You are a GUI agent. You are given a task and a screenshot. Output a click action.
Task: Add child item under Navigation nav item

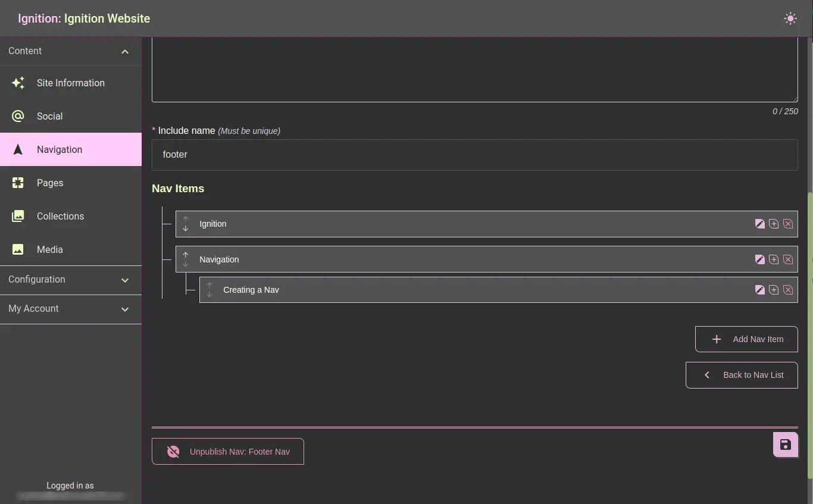coord(774,259)
